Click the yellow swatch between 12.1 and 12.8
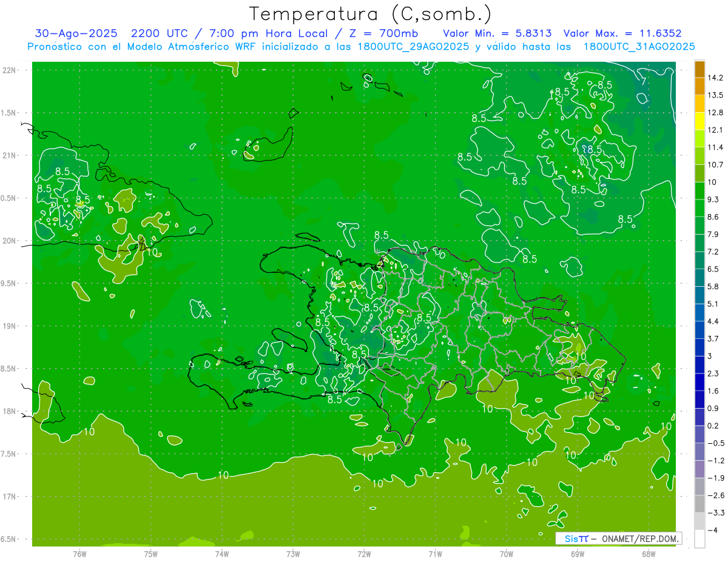 [699, 121]
